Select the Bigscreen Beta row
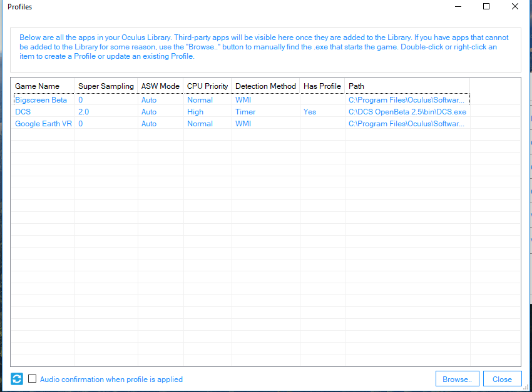The height and width of the screenshot is (392, 532). tap(242, 99)
